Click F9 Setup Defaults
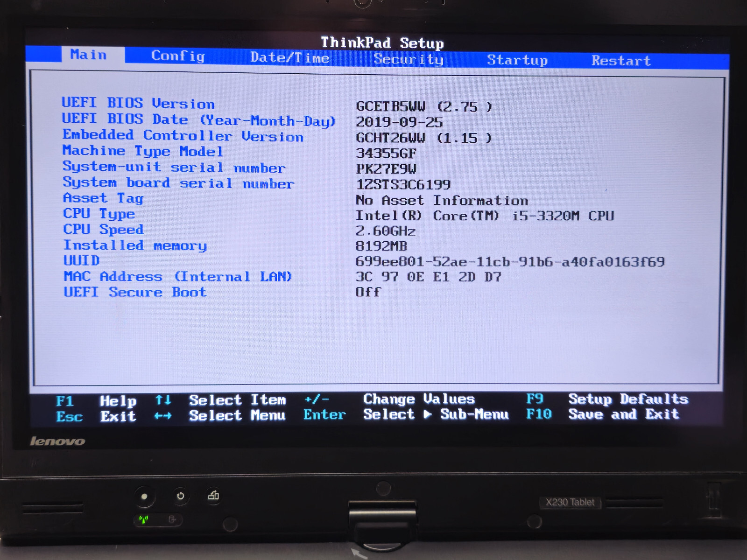The height and width of the screenshot is (560, 747). pos(607,399)
